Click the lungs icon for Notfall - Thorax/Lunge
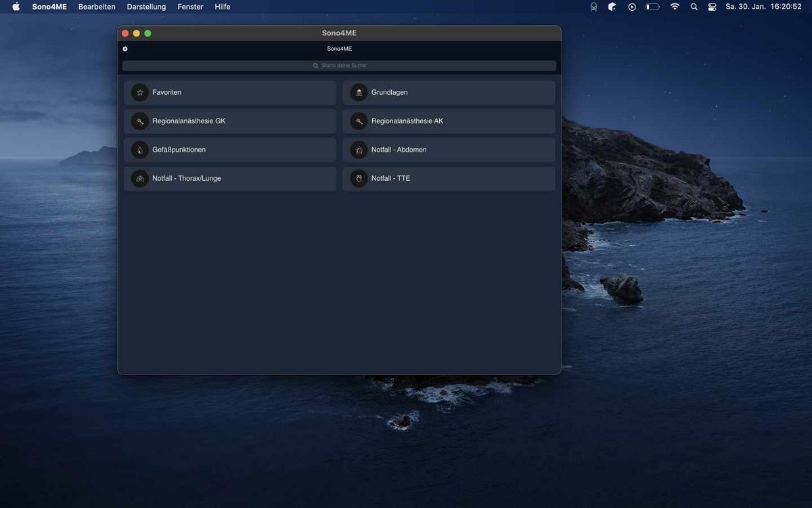This screenshot has height=508, width=812. [140, 179]
